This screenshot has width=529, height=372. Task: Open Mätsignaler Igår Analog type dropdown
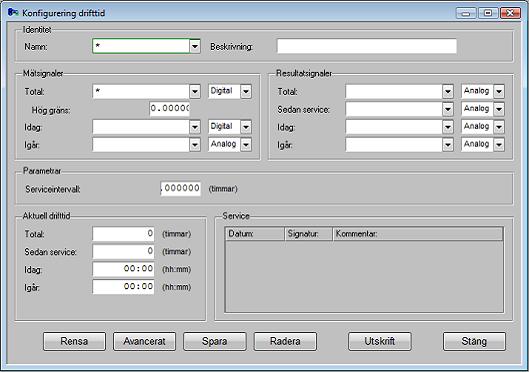[x=246, y=145]
